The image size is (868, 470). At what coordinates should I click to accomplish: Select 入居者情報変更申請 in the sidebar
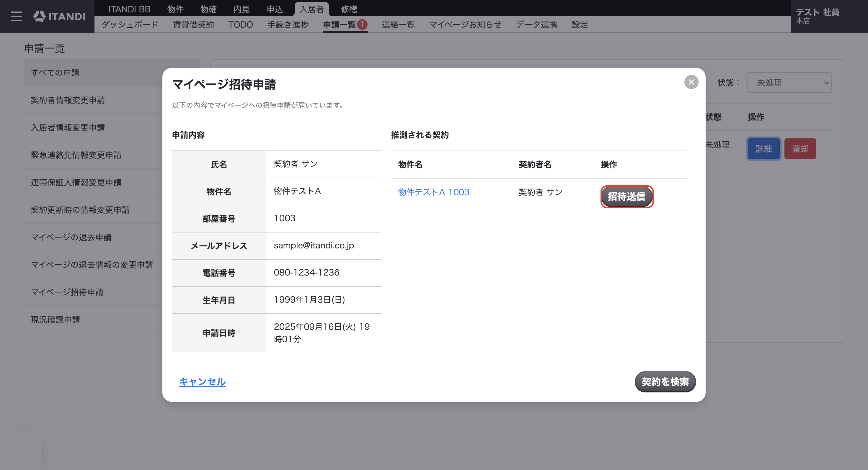[x=93, y=127]
